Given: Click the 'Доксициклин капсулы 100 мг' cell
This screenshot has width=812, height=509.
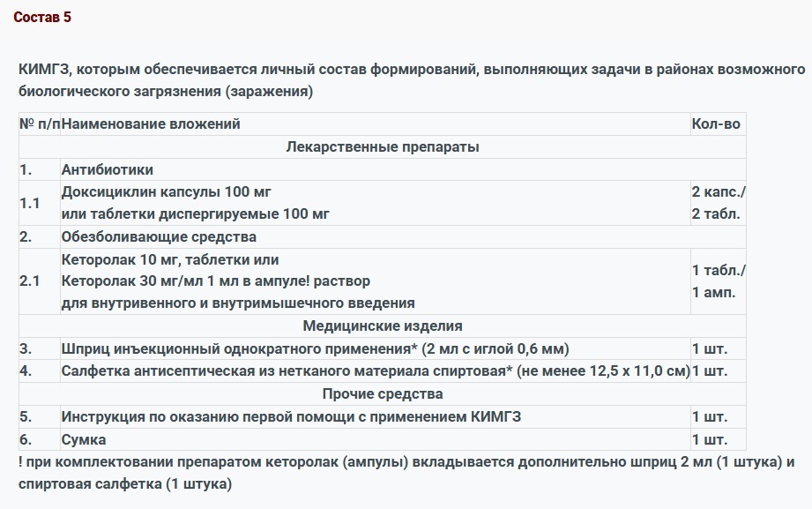Looking at the screenshot, I should click(166, 191).
